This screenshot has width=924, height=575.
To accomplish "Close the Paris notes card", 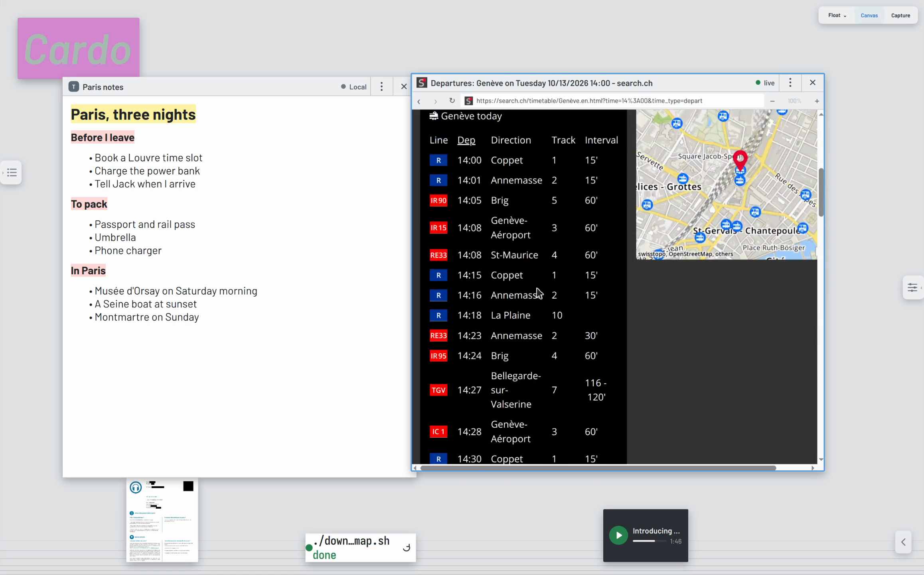I will tap(404, 87).
